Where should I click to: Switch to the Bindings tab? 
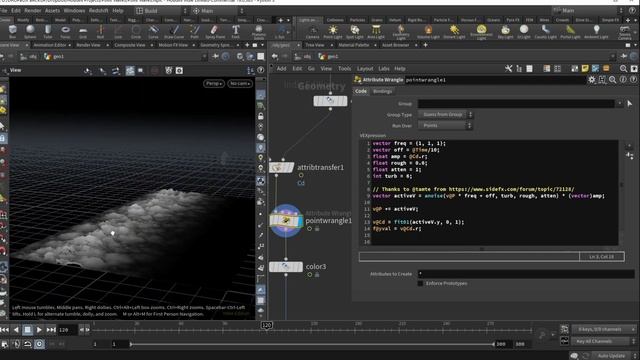coord(382,91)
